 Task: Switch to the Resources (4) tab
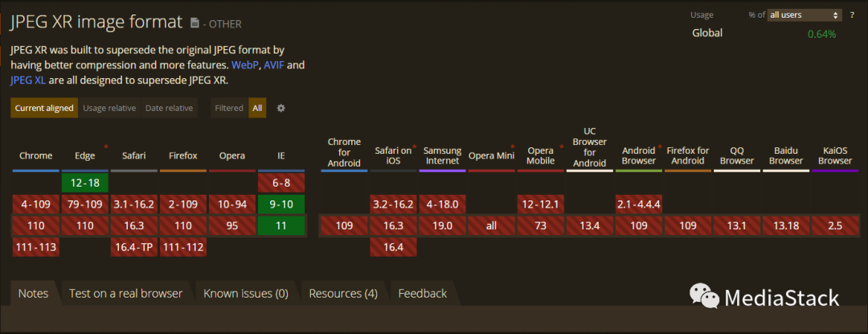click(x=343, y=294)
